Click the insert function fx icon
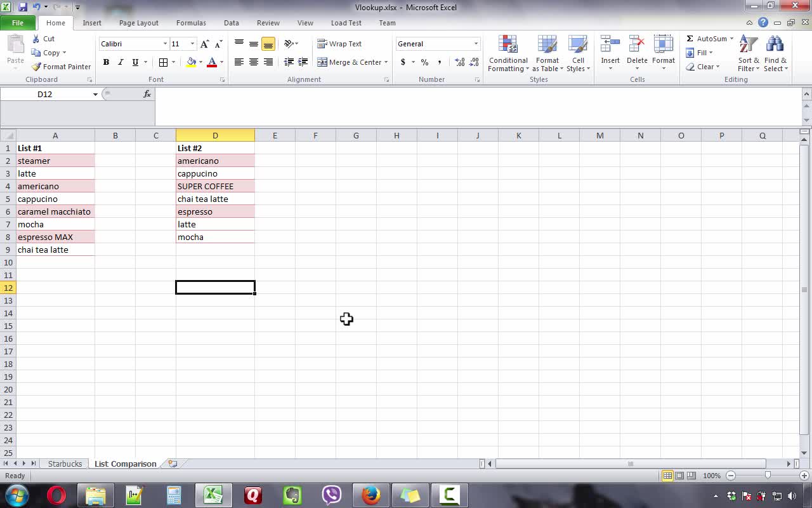812x508 pixels. pyautogui.click(x=147, y=94)
